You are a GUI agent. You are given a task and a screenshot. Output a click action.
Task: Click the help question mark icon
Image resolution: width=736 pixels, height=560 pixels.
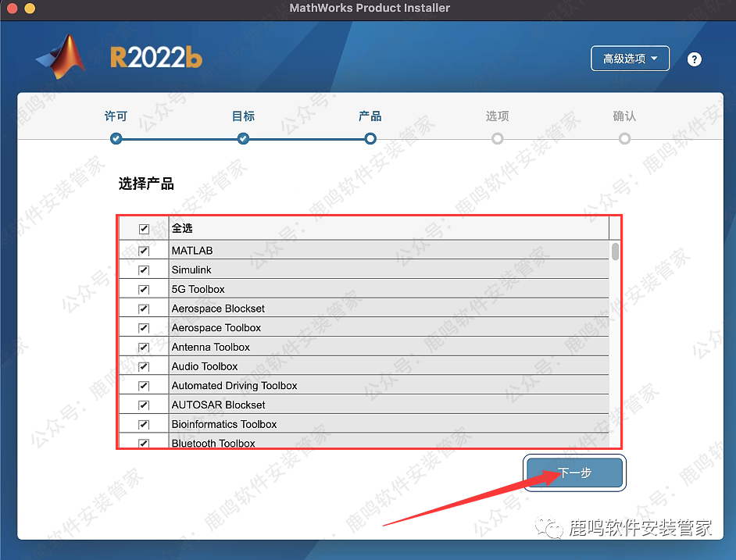tap(694, 59)
